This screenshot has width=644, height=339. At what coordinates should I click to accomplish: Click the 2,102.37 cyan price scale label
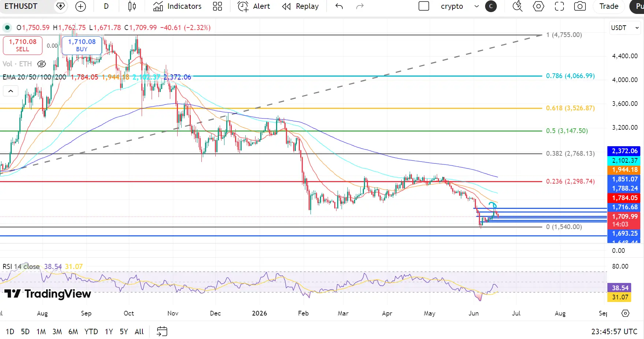pyautogui.click(x=625, y=161)
